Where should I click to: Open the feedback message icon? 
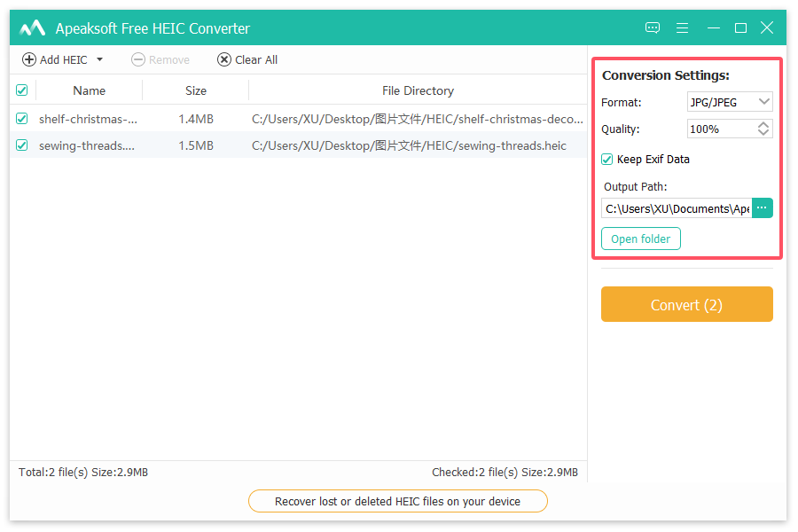point(653,28)
